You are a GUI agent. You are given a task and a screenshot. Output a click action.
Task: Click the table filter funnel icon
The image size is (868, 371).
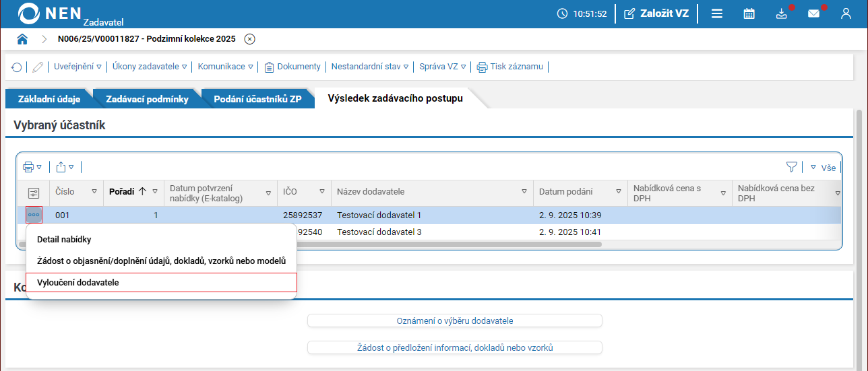[791, 167]
